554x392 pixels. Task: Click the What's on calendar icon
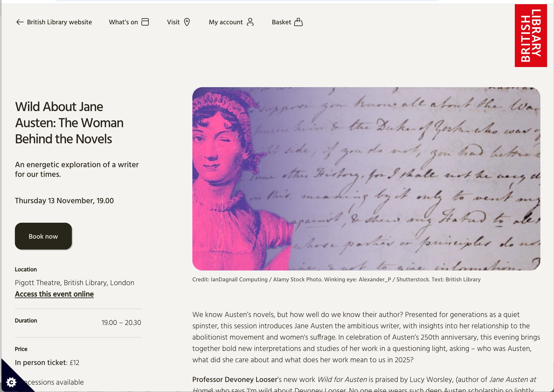click(x=145, y=22)
